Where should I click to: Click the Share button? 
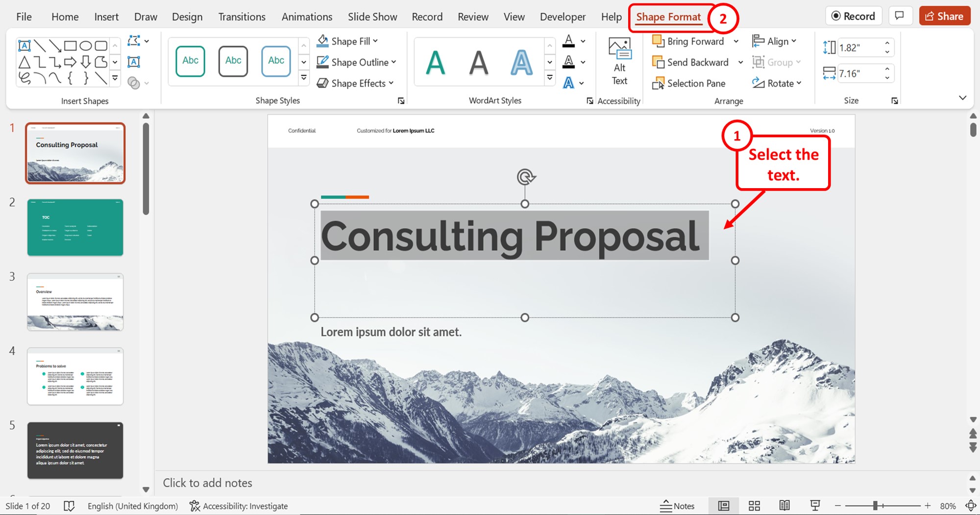[x=944, y=15]
